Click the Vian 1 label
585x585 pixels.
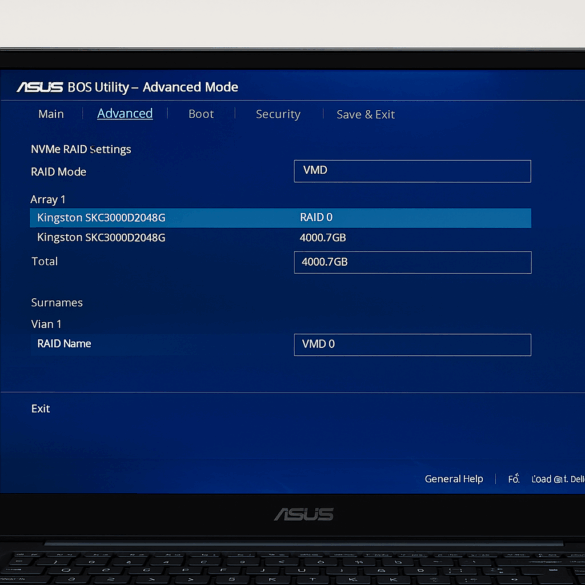tap(46, 324)
